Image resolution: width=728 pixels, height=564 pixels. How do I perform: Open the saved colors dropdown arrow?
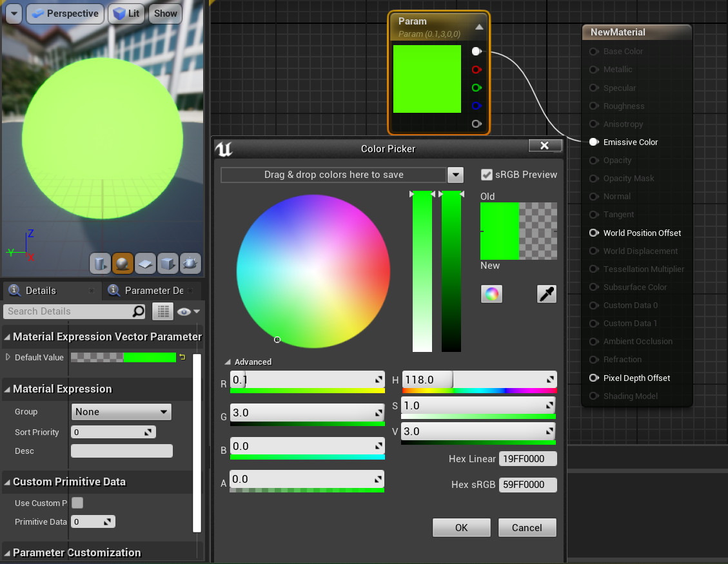(x=455, y=175)
